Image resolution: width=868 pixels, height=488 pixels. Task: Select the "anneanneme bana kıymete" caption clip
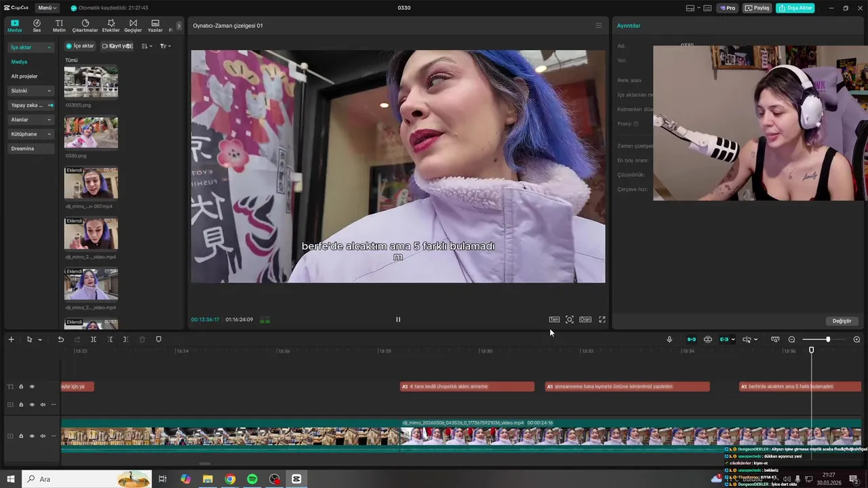pyautogui.click(x=627, y=386)
